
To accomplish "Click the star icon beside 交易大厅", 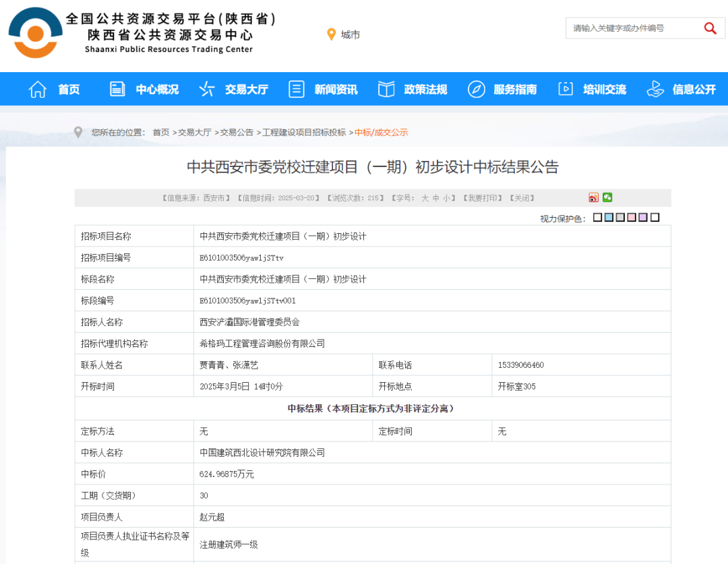I will pos(207,89).
